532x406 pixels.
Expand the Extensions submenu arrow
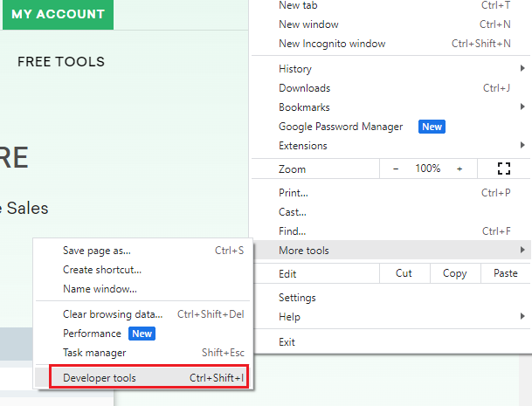pos(522,145)
